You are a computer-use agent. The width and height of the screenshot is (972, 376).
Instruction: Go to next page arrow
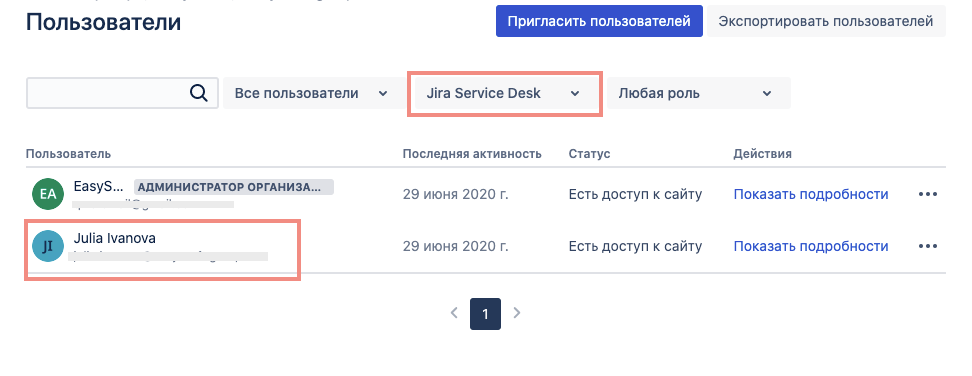pos(516,313)
